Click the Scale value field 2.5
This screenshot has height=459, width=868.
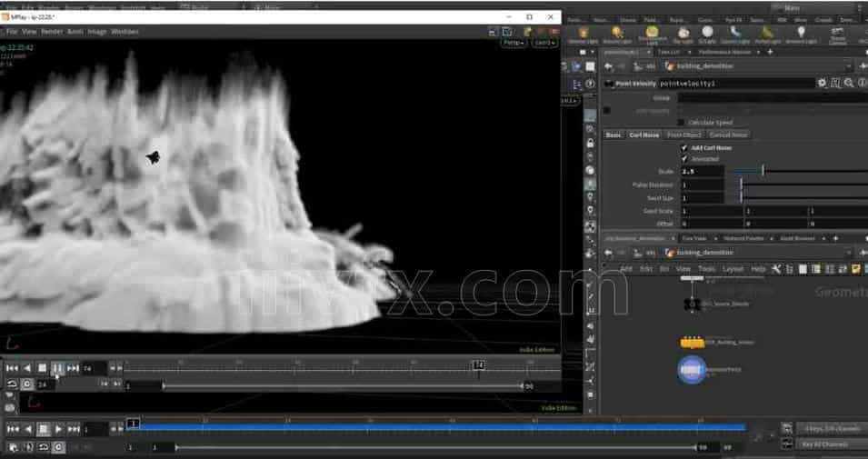coord(703,172)
